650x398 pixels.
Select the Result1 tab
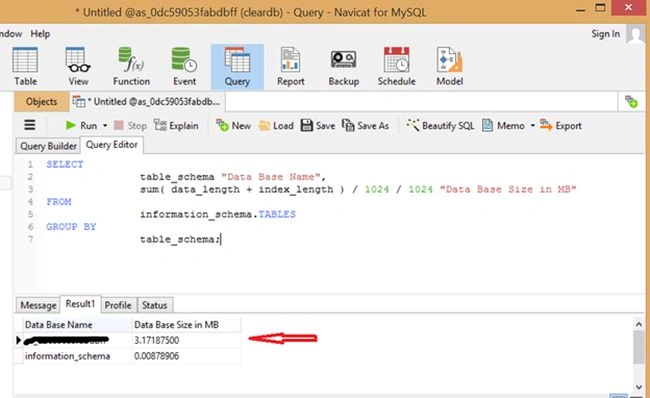coord(80,304)
